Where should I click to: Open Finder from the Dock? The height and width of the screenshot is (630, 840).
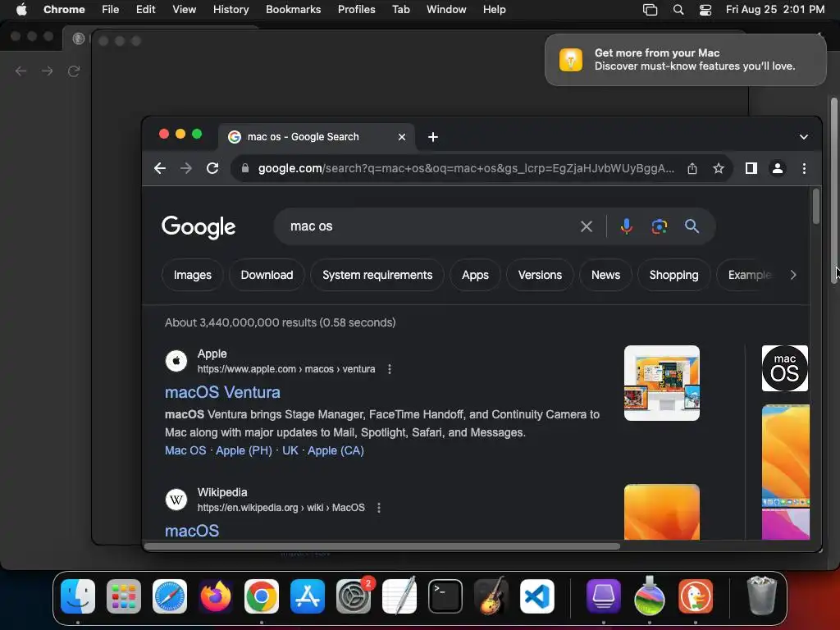pyautogui.click(x=78, y=596)
